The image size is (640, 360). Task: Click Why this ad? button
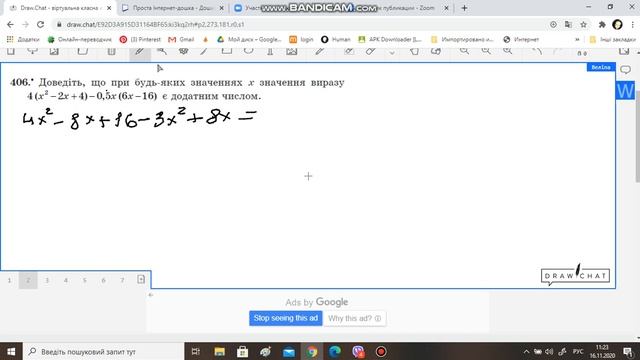[x=354, y=318]
